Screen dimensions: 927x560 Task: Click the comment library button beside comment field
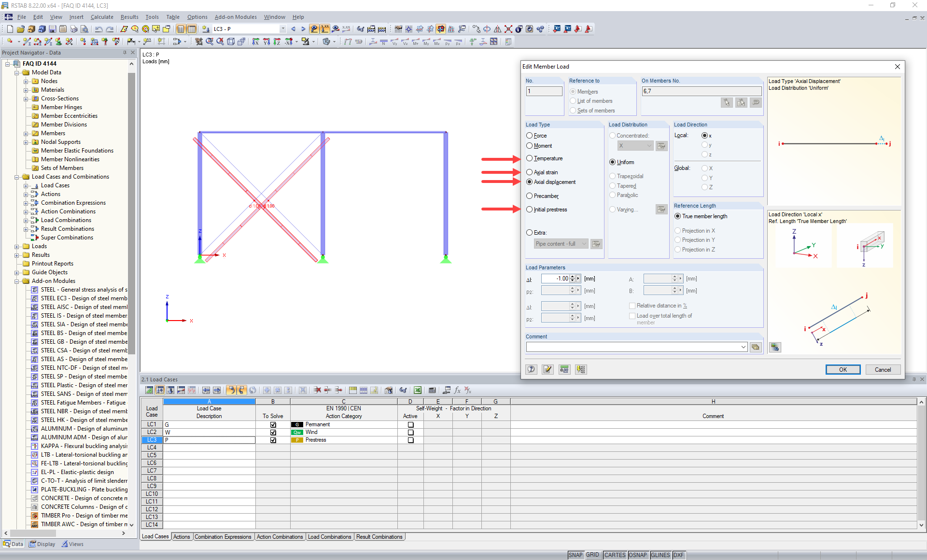pos(756,347)
